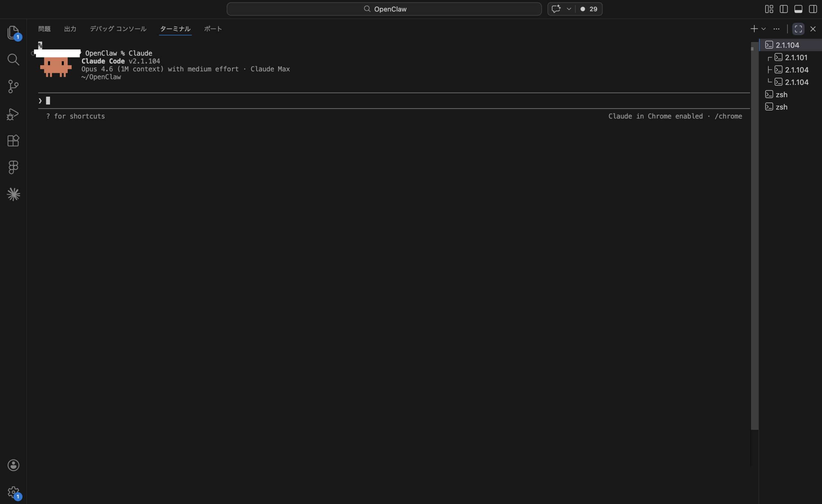
Task: Click the 'Claude Code' v2.1.104 header text
Action: click(x=121, y=61)
